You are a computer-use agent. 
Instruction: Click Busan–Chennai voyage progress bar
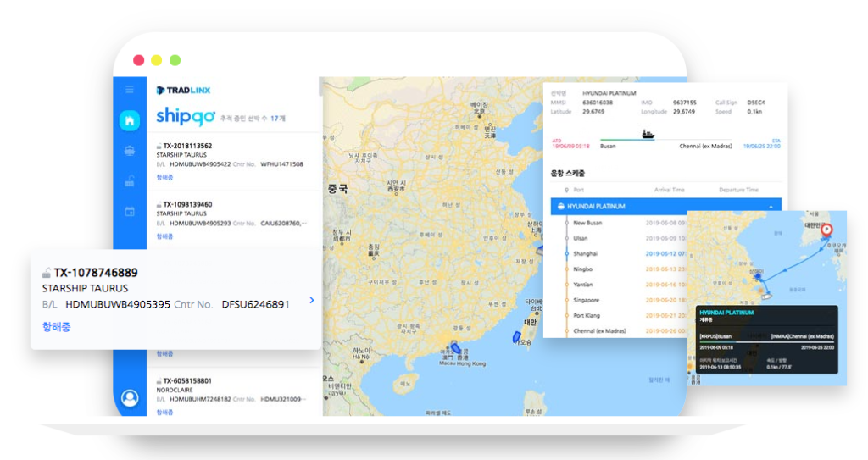666,140
